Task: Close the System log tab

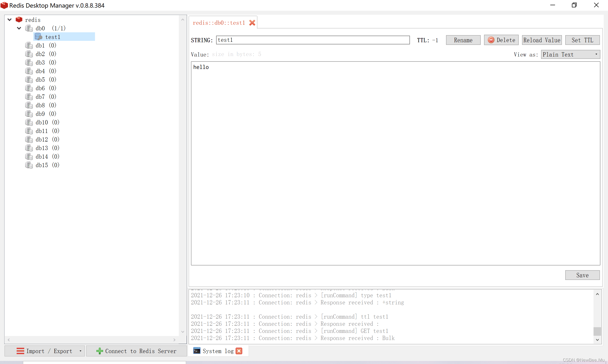Action: click(x=239, y=351)
